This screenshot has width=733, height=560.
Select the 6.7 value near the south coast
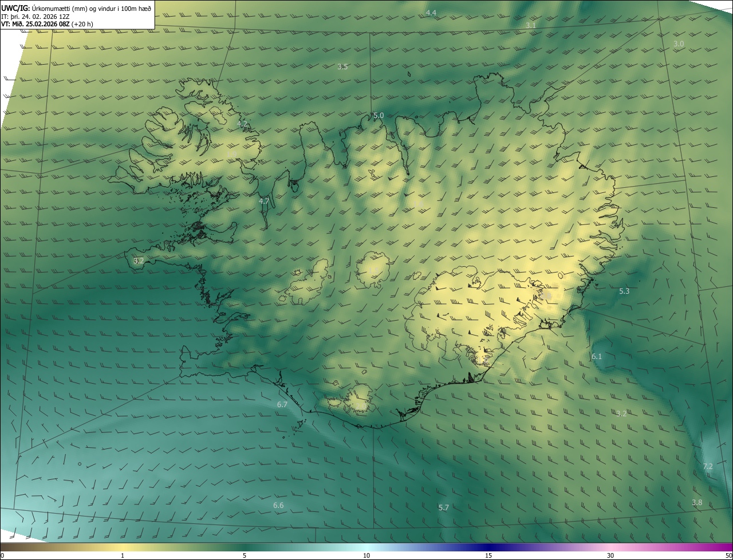point(282,404)
